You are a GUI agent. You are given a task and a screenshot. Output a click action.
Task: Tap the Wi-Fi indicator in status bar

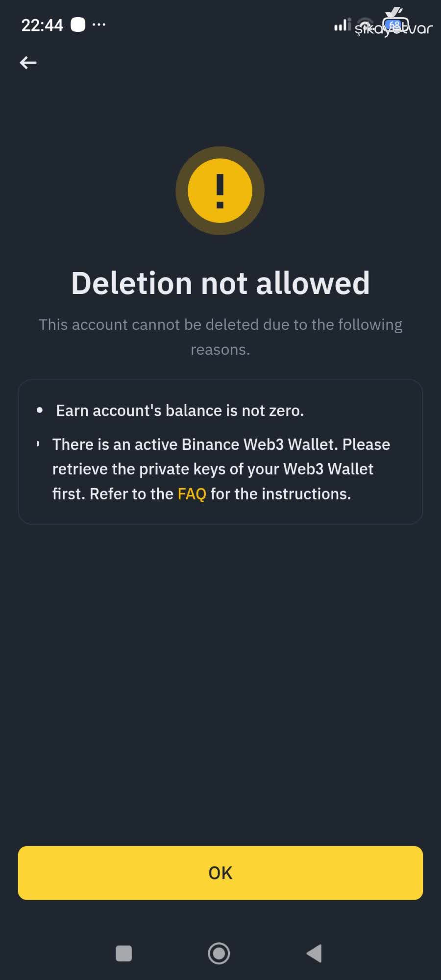click(366, 25)
